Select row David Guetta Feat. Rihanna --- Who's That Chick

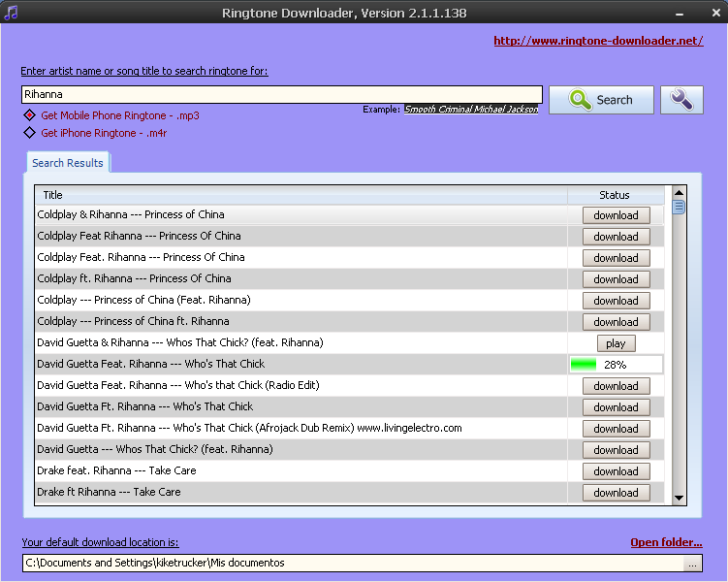click(x=301, y=364)
